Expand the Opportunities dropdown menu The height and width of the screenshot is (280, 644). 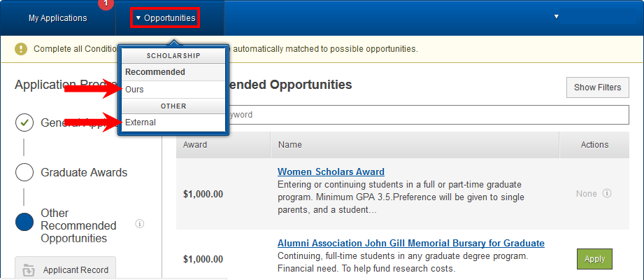(x=166, y=18)
